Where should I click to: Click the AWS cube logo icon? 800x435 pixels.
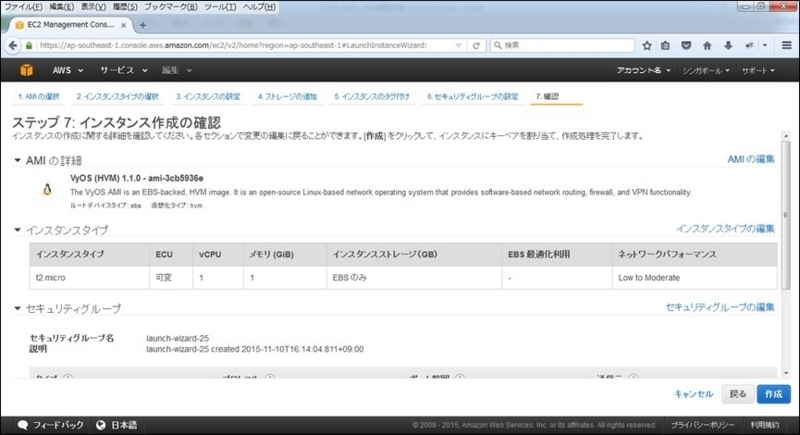(x=27, y=70)
